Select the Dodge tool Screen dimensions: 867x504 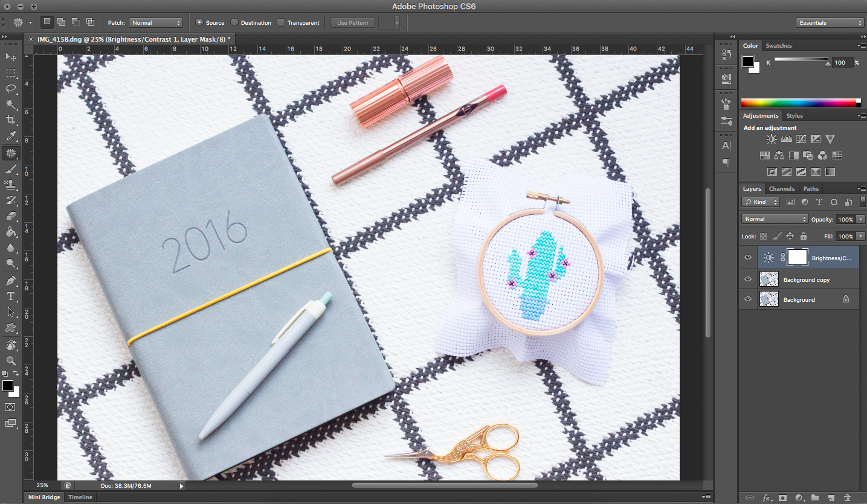pos(11,264)
